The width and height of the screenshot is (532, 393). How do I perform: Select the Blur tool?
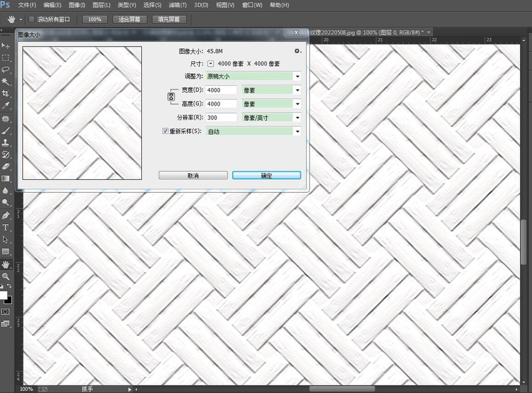click(x=5, y=190)
